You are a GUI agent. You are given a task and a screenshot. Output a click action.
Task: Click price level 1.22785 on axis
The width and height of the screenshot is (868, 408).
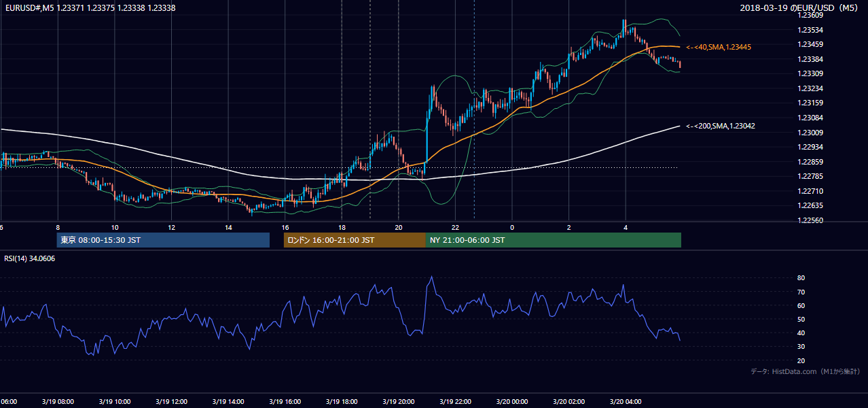[810, 176]
